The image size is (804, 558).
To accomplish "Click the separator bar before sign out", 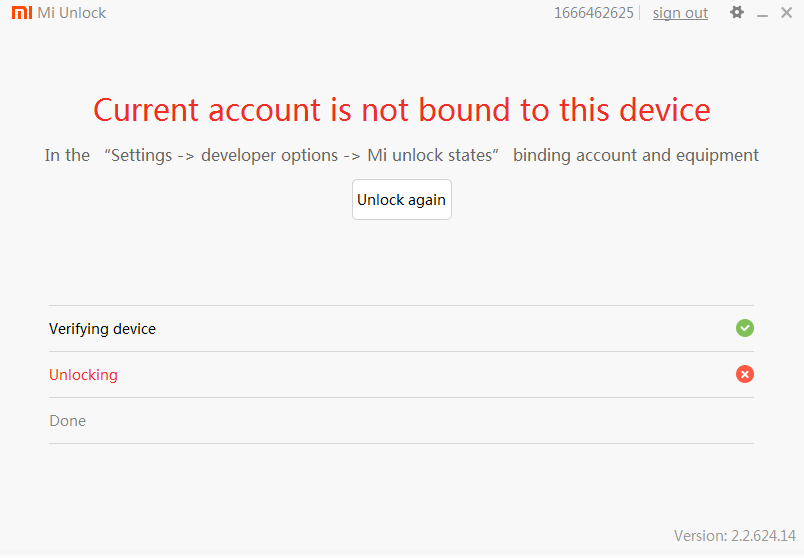I will [639, 13].
